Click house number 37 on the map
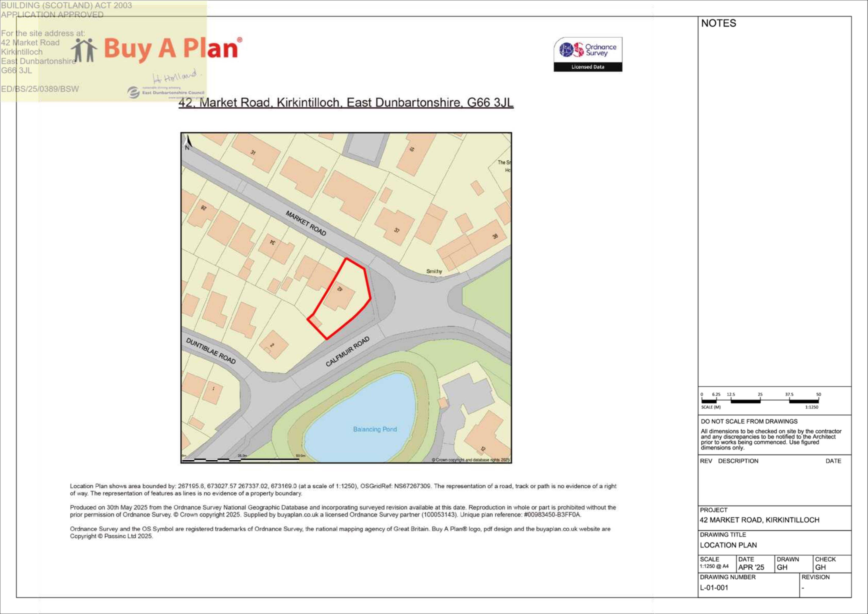868x614 pixels. coord(396,230)
